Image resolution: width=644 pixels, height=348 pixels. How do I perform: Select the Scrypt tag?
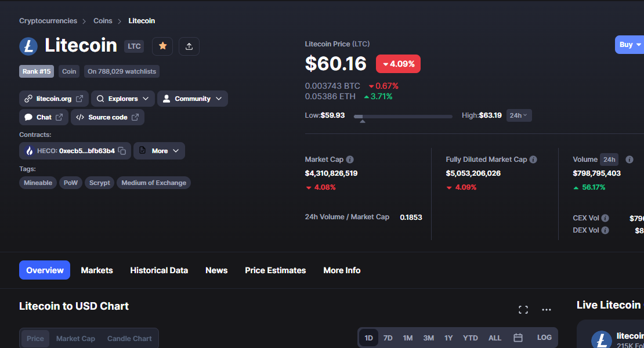click(99, 183)
